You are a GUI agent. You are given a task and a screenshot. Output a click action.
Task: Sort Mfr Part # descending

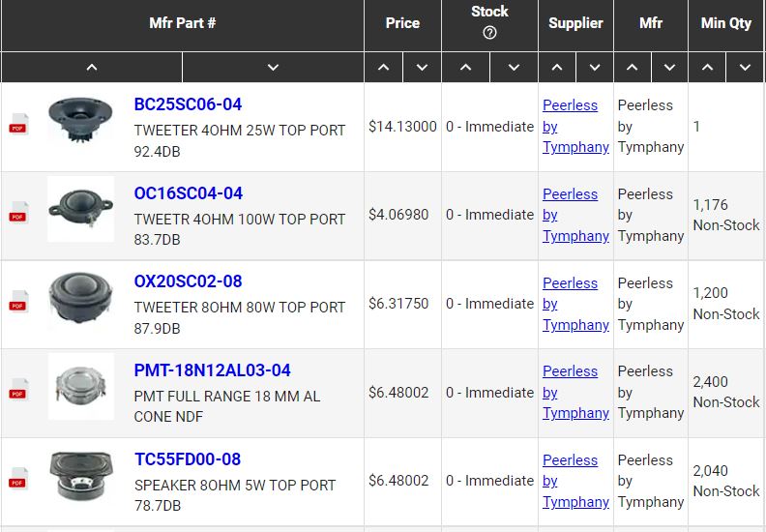pos(273,68)
